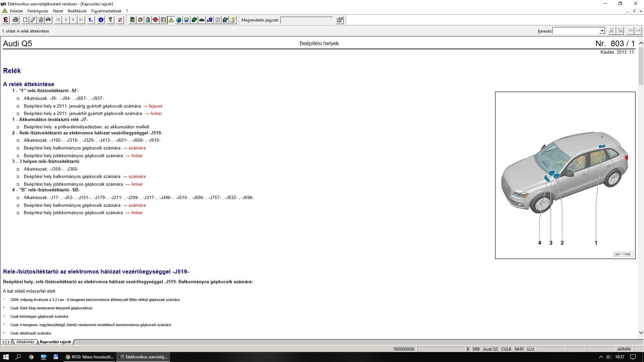Viewport: 644px width, 362px height.
Task: Click the green book toolbar icon
Action: [194, 20]
